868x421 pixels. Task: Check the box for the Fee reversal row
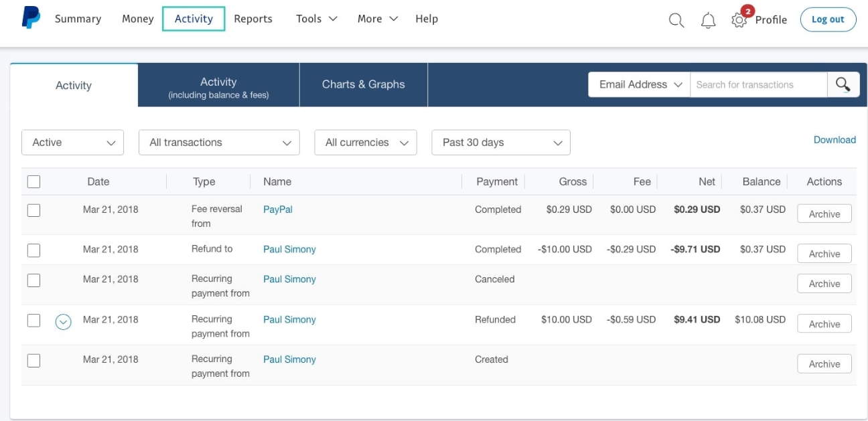[33, 210]
